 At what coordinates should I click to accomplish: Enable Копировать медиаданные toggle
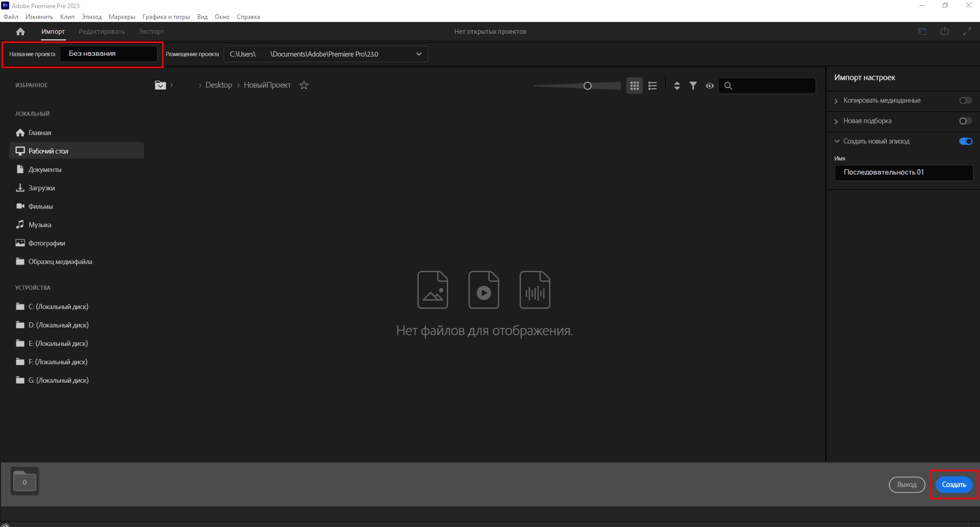coord(965,101)
